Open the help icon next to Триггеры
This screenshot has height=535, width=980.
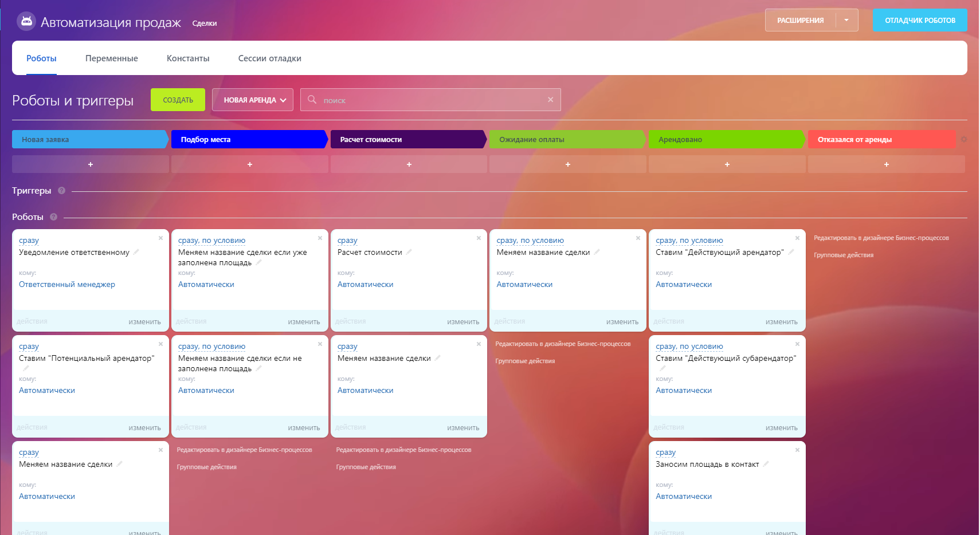[x=61, y=191]
